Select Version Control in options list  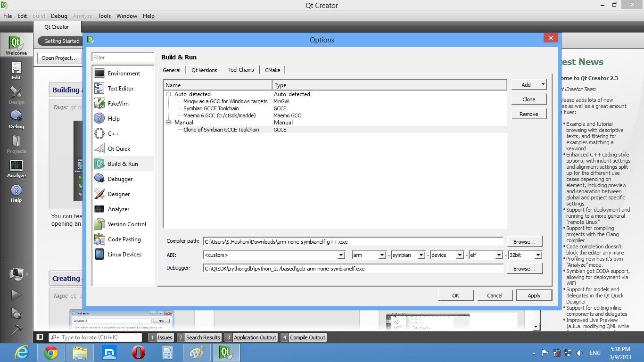(x=127, y=224)
